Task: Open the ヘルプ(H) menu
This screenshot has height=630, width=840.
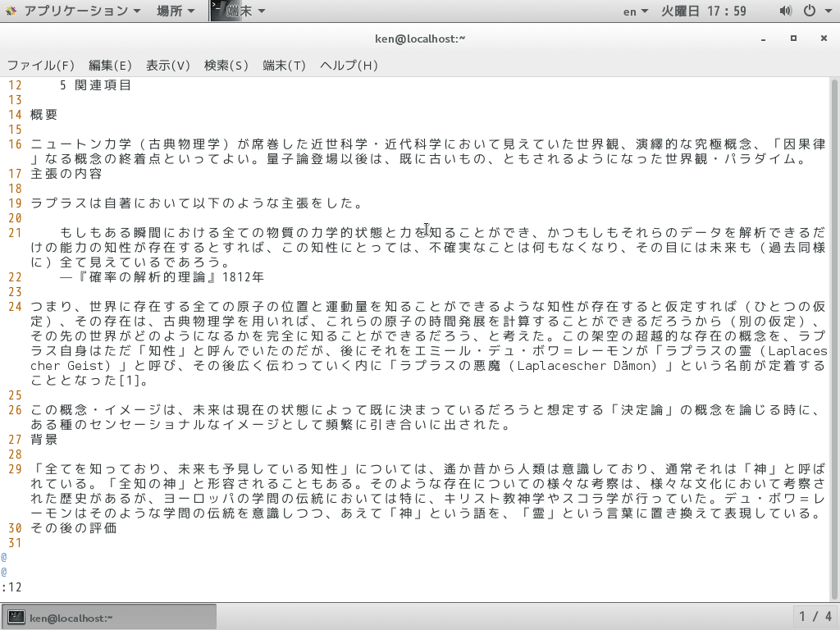Action: tap(349, 66)
